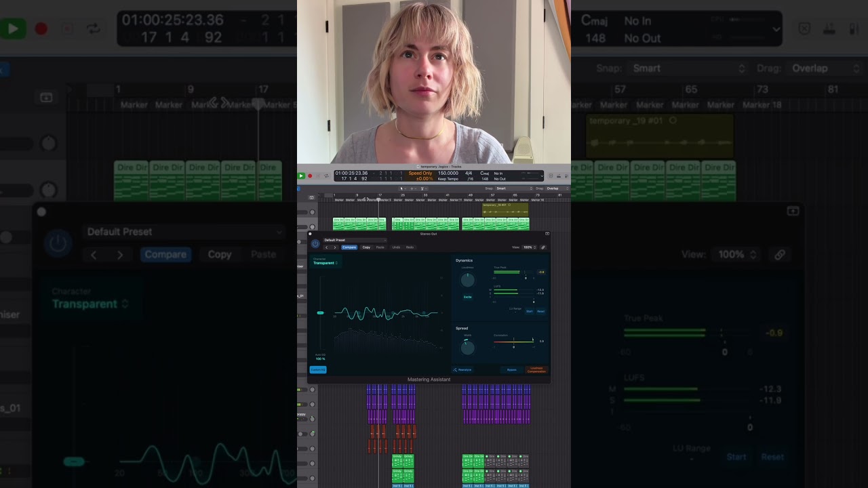
Task: Adjust the Width knob in Spread
Action: coord(467,348)
